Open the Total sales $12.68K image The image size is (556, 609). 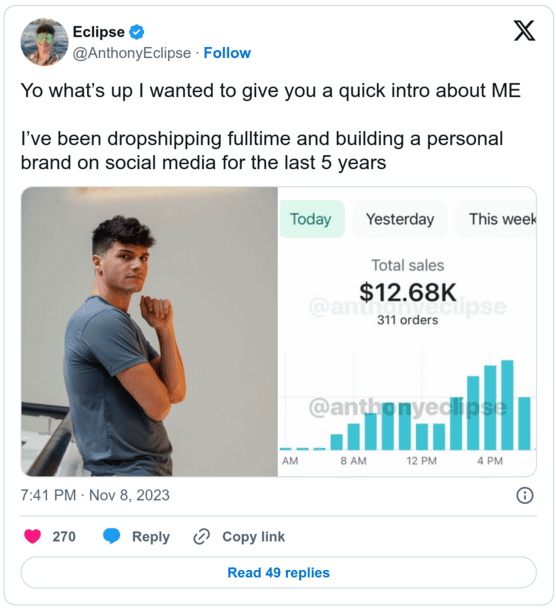pyautogui.click(x=407, y=332)
